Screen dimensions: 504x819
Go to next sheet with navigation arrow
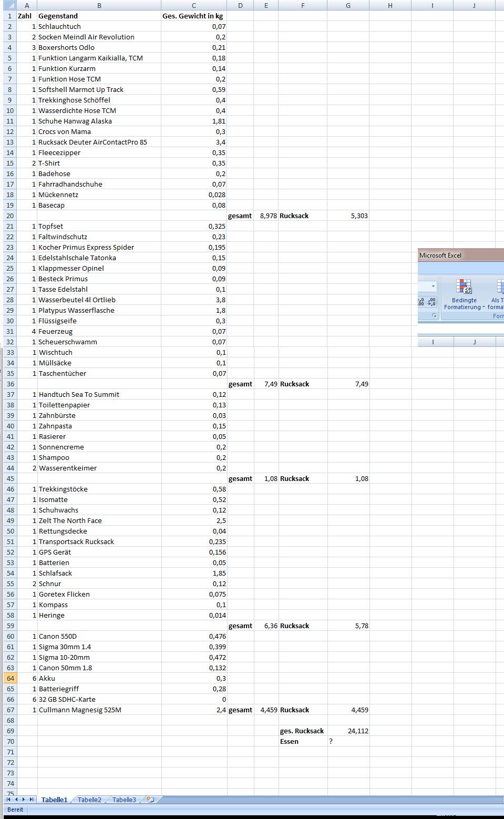click(23, 800)
